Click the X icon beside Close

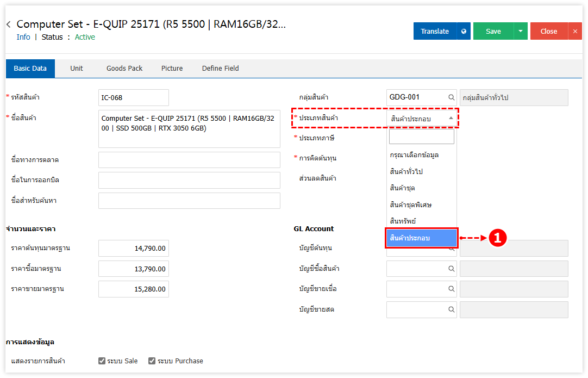point(575,32)
